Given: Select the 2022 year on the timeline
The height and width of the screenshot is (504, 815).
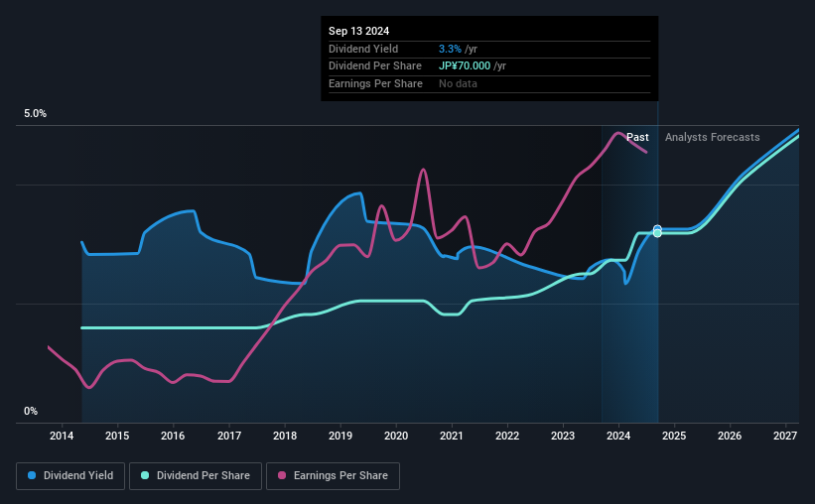Looking at the screenshot, I should (x=507, y=437).
